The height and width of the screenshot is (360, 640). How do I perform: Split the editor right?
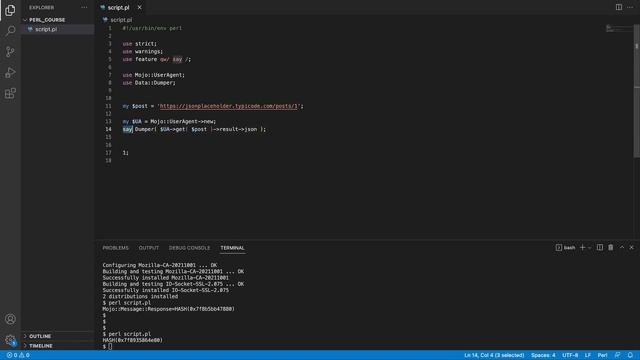click(619, 7)
